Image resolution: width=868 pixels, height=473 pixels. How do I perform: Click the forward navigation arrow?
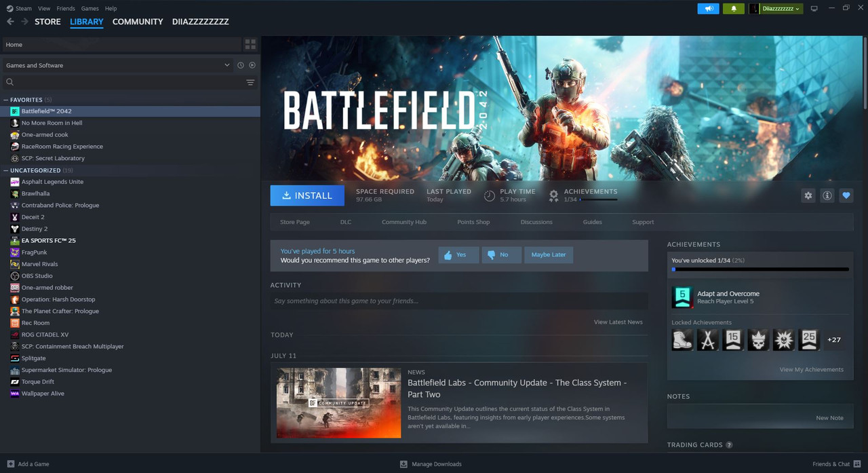click(x=24, y=22)
